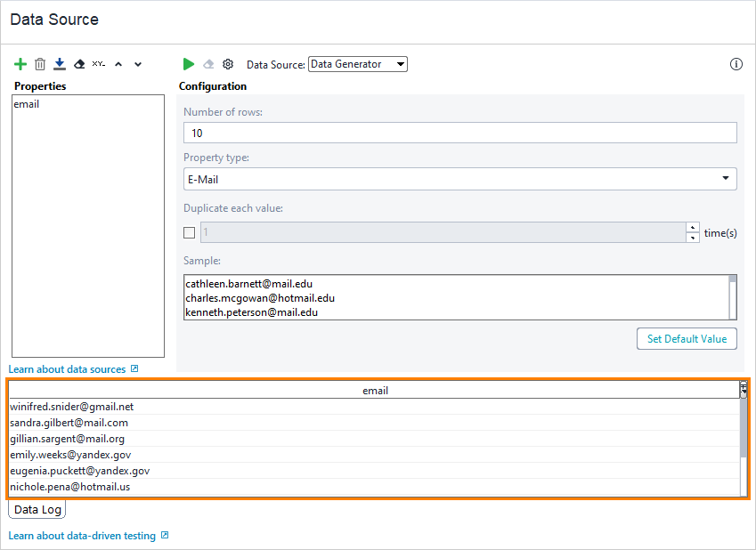Screen dimensions: 756x550
Task: Click the XY- rename properties icon
Action: click(x=98, y=63)
